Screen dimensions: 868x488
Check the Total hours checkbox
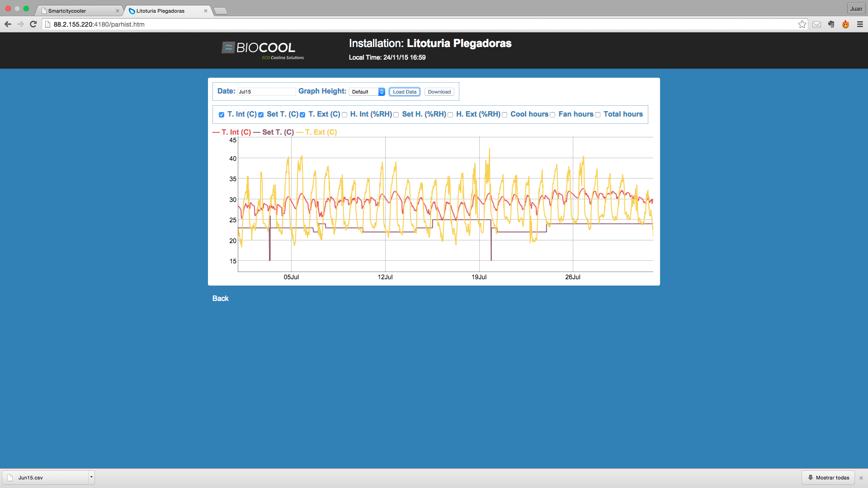click(598, 115)
